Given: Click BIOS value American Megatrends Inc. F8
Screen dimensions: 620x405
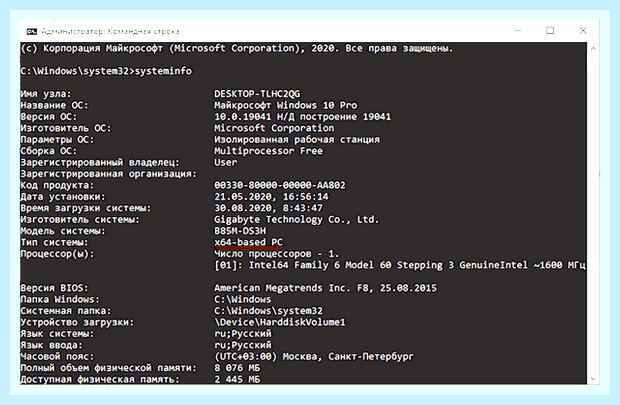Looking at the screenshot, I should (x=325, y=288).
